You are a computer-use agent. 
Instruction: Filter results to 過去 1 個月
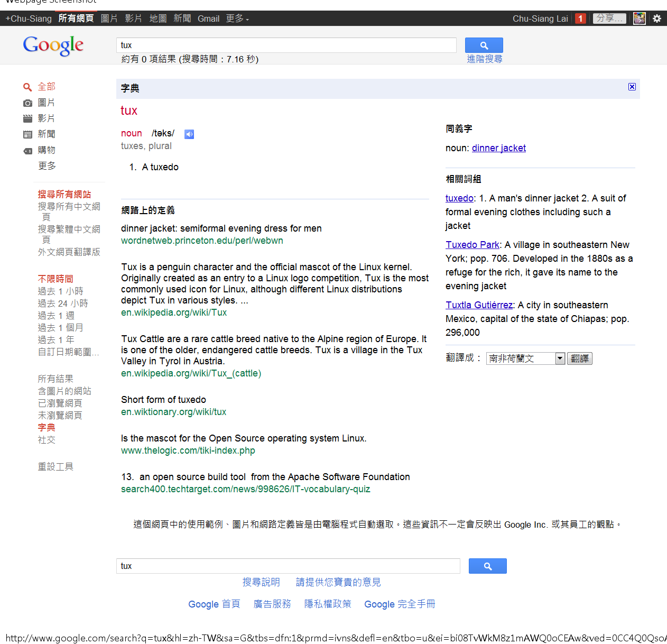tap(60, 327)
